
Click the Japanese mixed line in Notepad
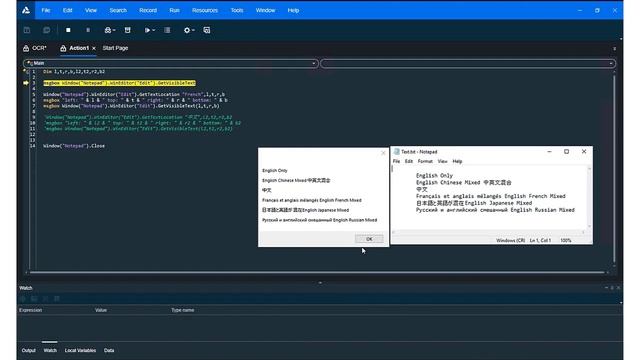[x=474, y=203]
